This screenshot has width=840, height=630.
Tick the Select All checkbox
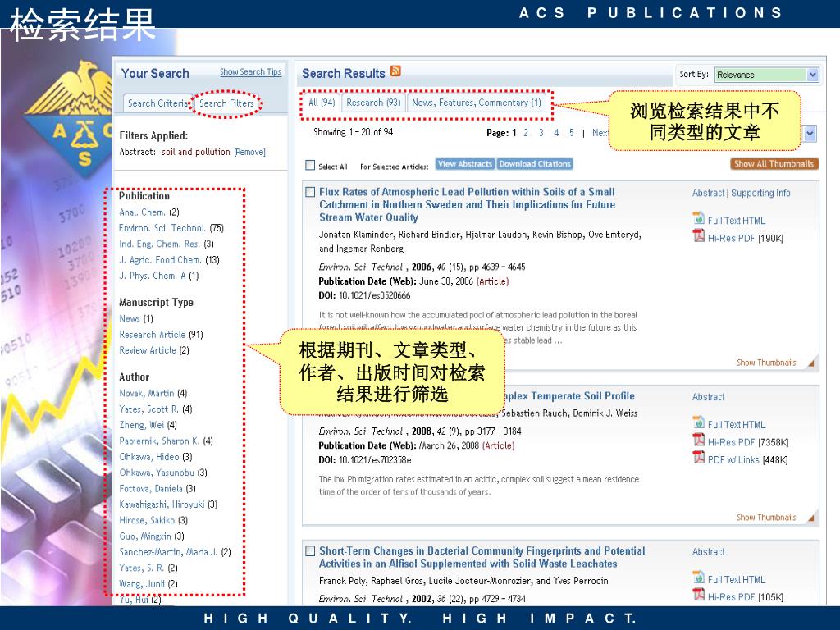tap(309, 165)
